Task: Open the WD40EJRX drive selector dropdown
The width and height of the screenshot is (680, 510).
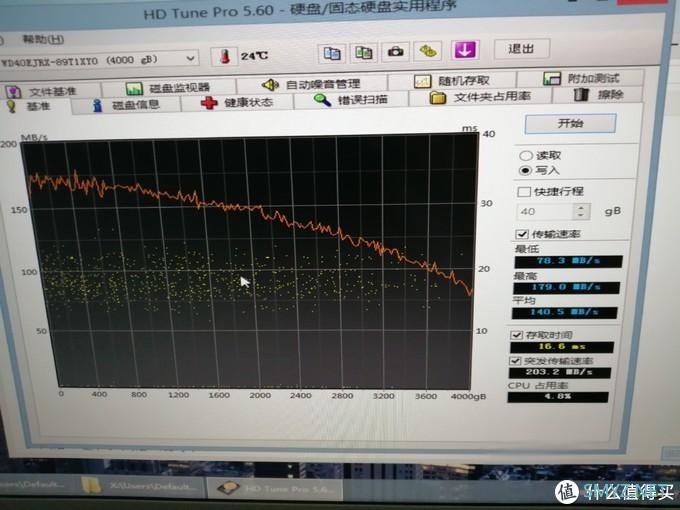Action: pos(99,60)
